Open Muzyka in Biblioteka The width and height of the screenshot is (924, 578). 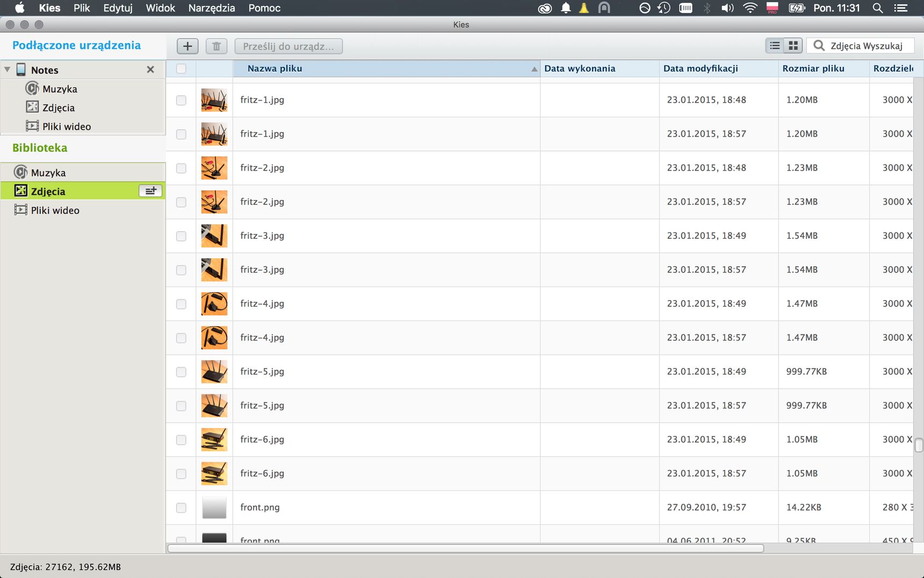[40, 173]
